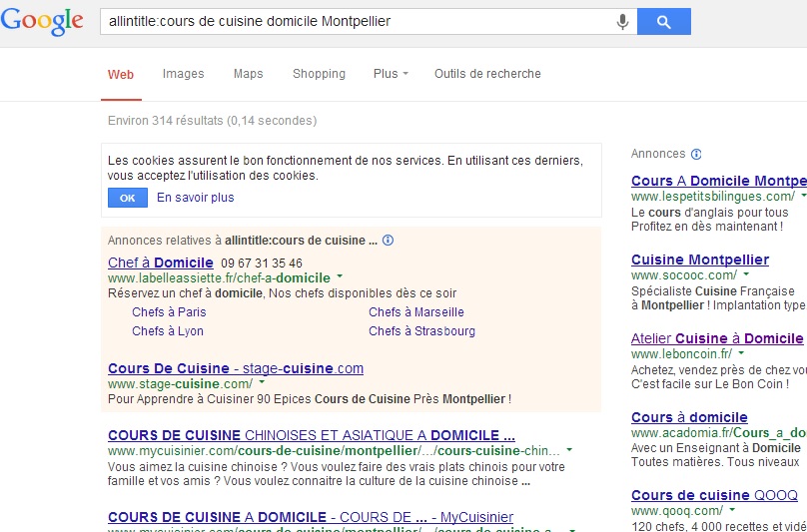Go to the Shopping tab

coord(319,74)
